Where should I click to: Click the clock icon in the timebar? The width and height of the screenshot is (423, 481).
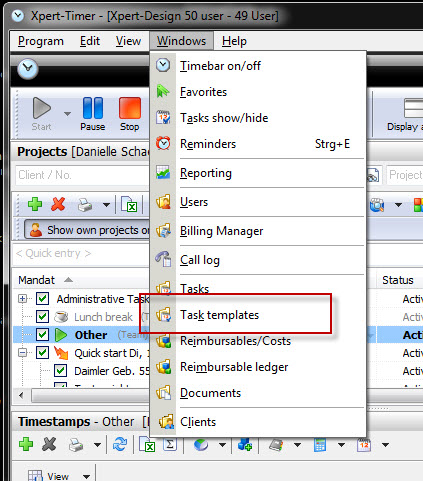pyautogui.click(x=28, y=69)
